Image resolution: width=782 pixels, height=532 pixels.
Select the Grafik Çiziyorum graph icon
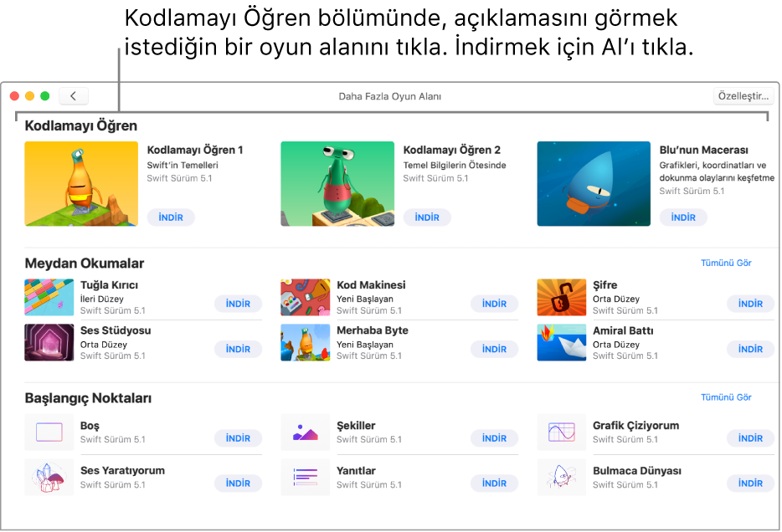click(562, 432)
